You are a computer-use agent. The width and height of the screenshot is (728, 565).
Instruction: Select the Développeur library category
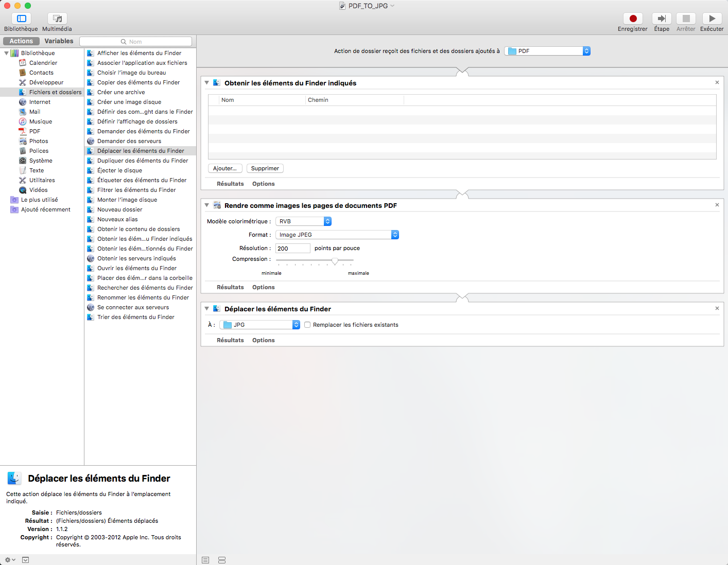point(46,82)
